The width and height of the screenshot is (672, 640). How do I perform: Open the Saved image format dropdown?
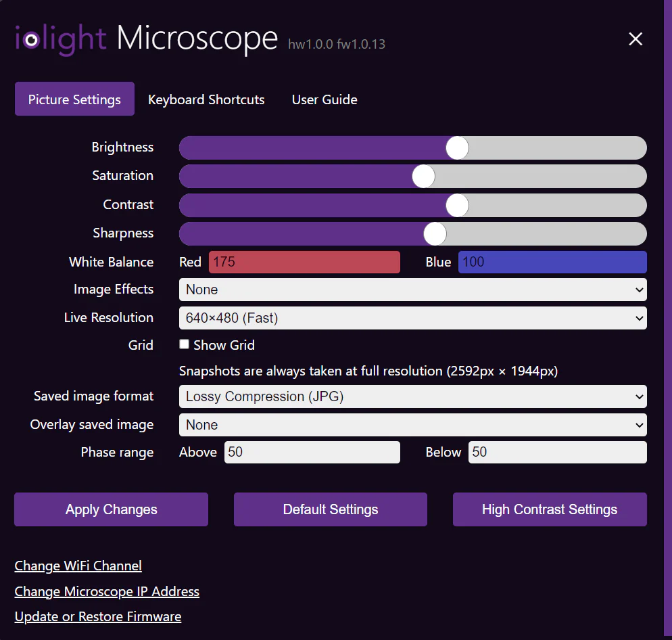pos(412,396)
